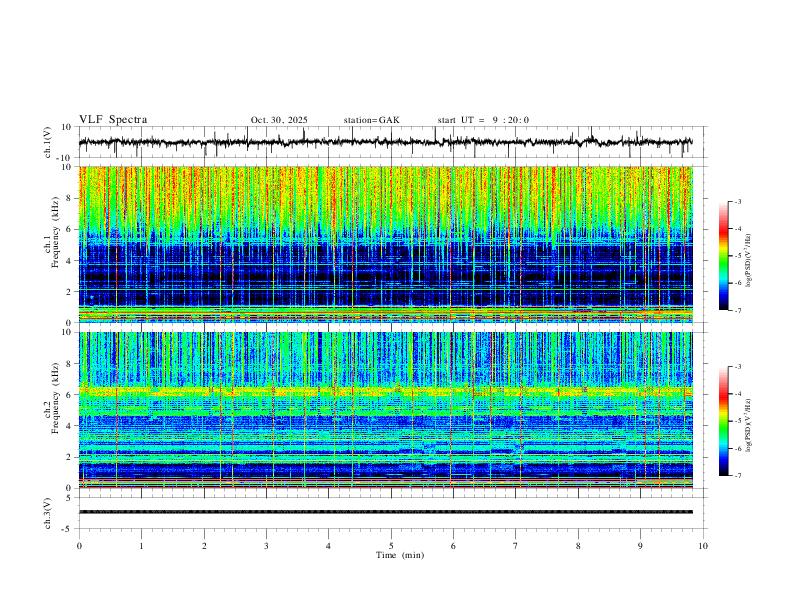Click the ch.1 Frequency (kHz) axis label
Viewport: 792px width, 612px height.
coord(51,233)
